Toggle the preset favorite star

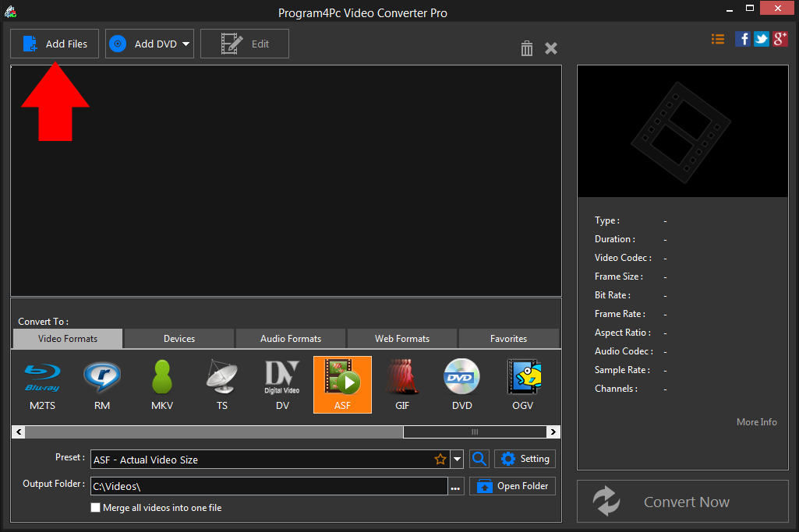point(440,459)
